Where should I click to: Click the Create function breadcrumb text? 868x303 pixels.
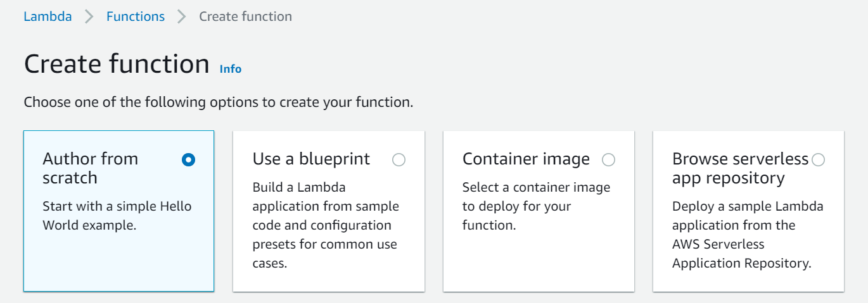coord(245,16)
